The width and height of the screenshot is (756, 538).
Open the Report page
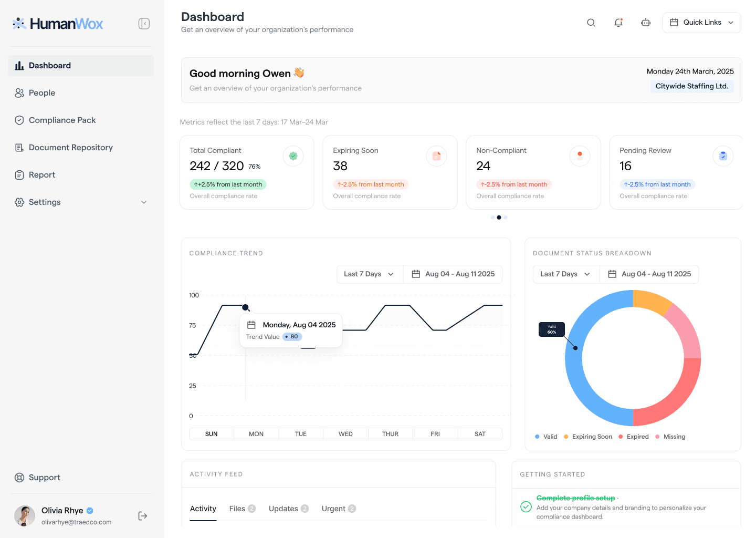[81, 175]
